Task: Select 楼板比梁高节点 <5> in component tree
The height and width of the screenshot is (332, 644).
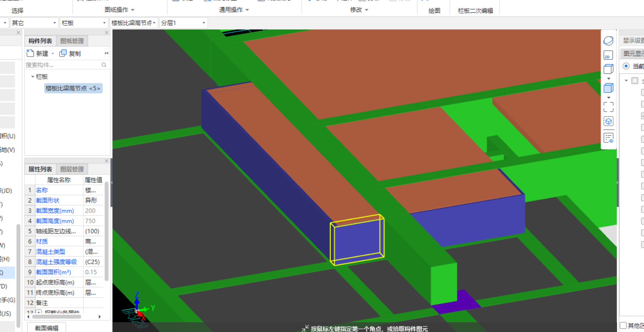Action: click(73, 88)
